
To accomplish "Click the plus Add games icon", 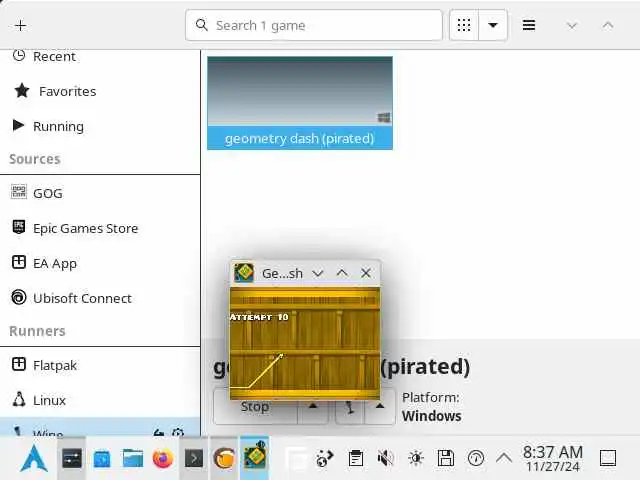I will [x=20, y=25].
